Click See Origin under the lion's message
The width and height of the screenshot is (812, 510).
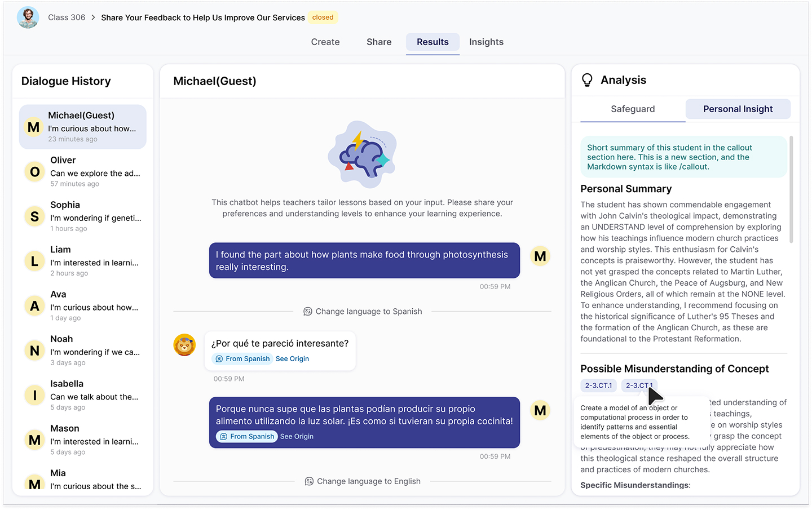point(292,359)
